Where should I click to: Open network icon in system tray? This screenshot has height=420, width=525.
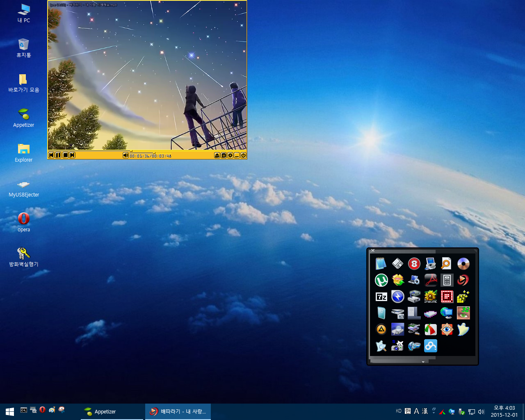tap(472, 411)
